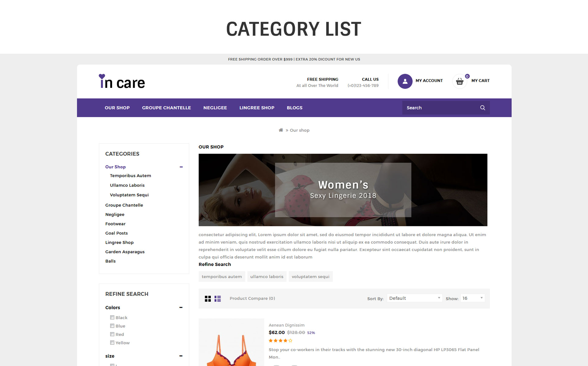Open the Product Compare (0) link
Image resolution: width=588 pixels, height=366 pixels.
tap(252, 299)
